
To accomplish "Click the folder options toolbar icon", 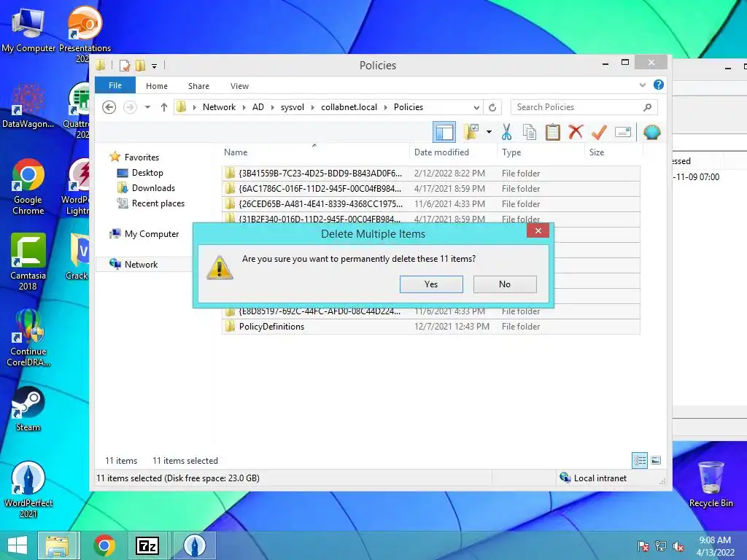I will [x=472, y=132].
